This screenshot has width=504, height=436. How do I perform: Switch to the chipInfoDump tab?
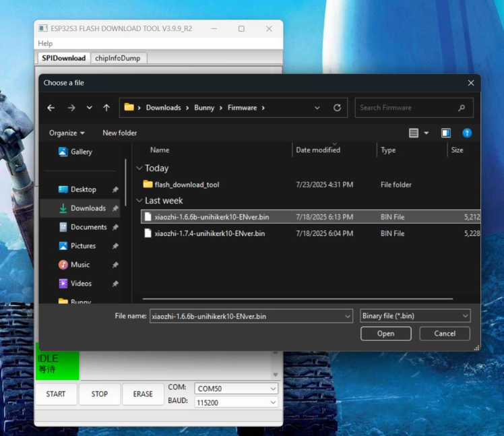tap(117, 59)
